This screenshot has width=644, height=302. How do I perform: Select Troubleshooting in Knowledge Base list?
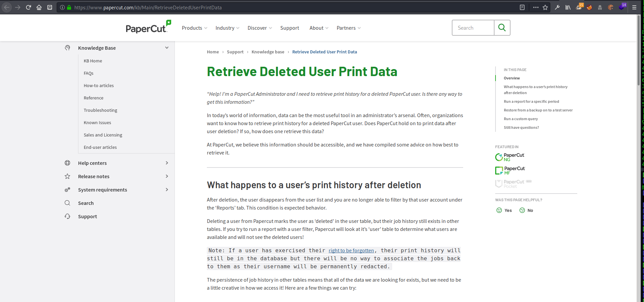click(100, 110)
